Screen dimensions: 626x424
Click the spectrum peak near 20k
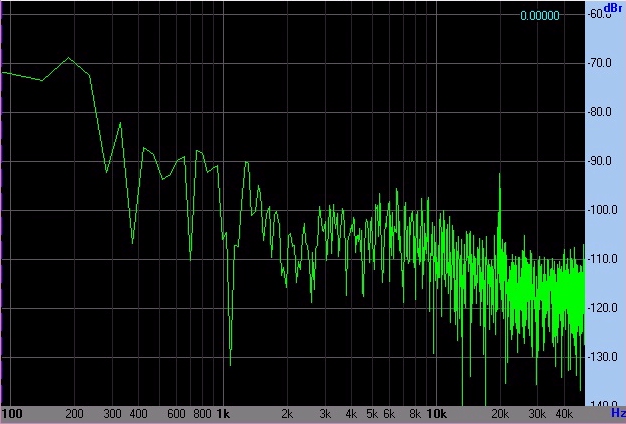499,174
